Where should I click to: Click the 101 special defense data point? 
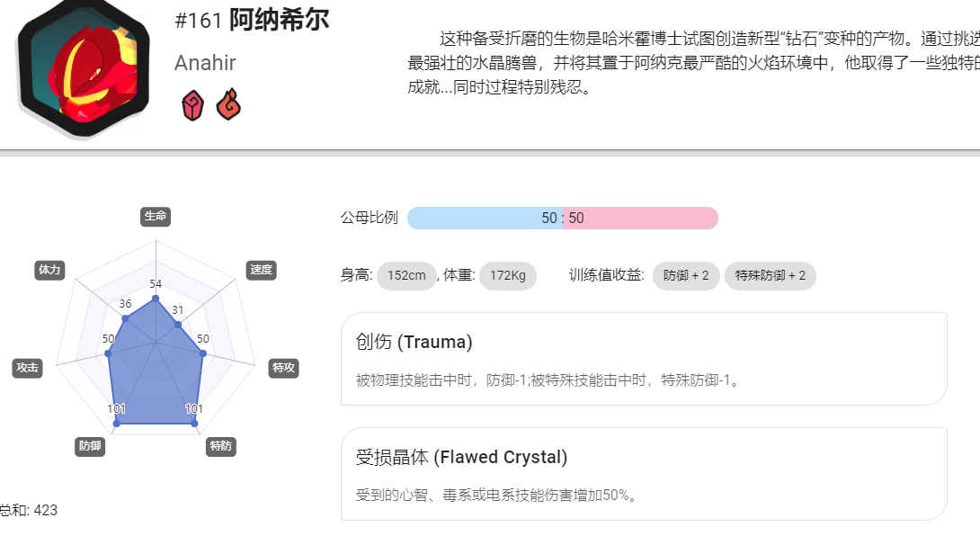194,424
